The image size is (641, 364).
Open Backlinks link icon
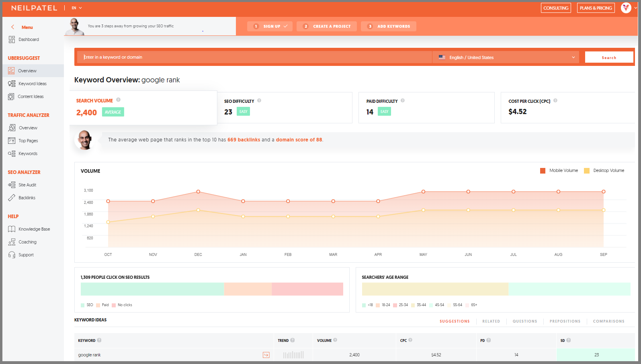(x=12, y=198)
